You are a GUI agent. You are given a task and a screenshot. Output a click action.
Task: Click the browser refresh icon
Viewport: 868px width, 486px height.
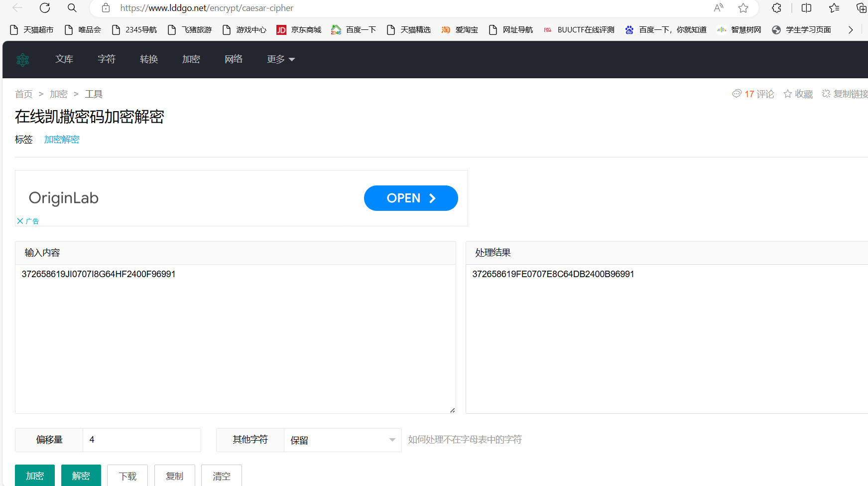point(45,8)
